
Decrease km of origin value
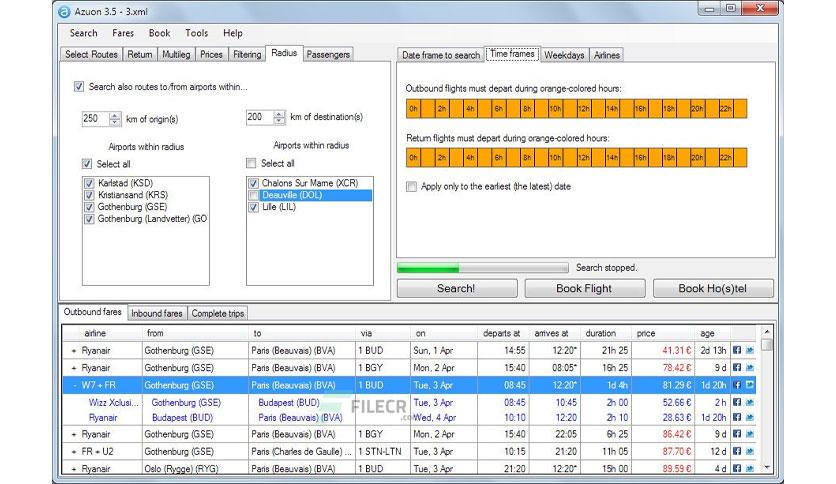[x=115, y=122]
